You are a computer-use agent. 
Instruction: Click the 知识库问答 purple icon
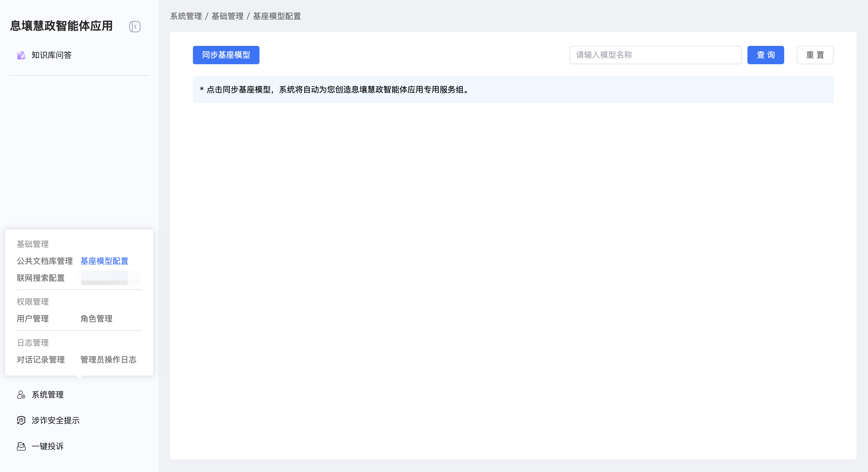[21, 55]
